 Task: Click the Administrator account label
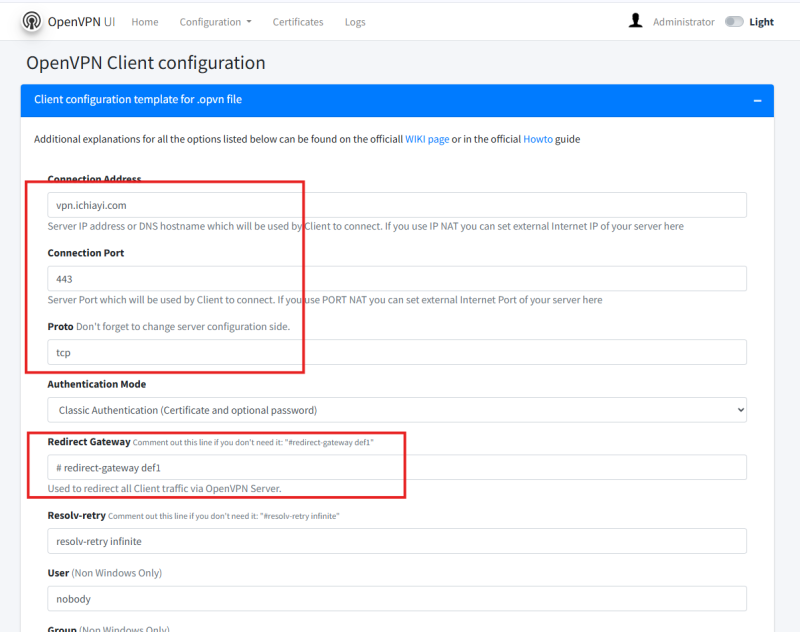684,22
